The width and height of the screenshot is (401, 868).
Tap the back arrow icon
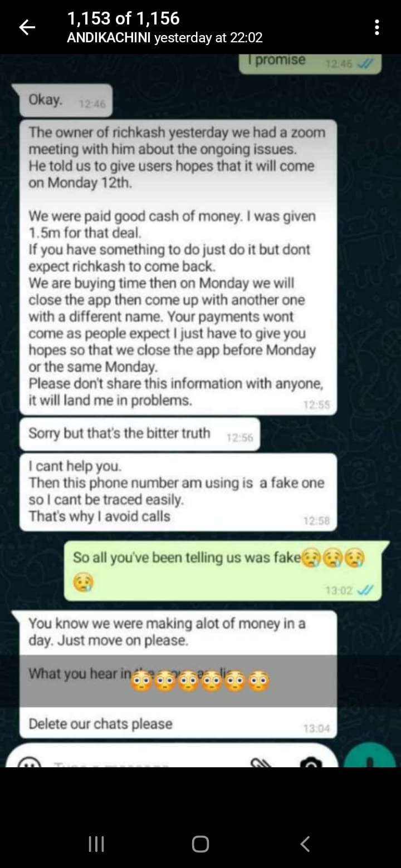click(27, 27)
